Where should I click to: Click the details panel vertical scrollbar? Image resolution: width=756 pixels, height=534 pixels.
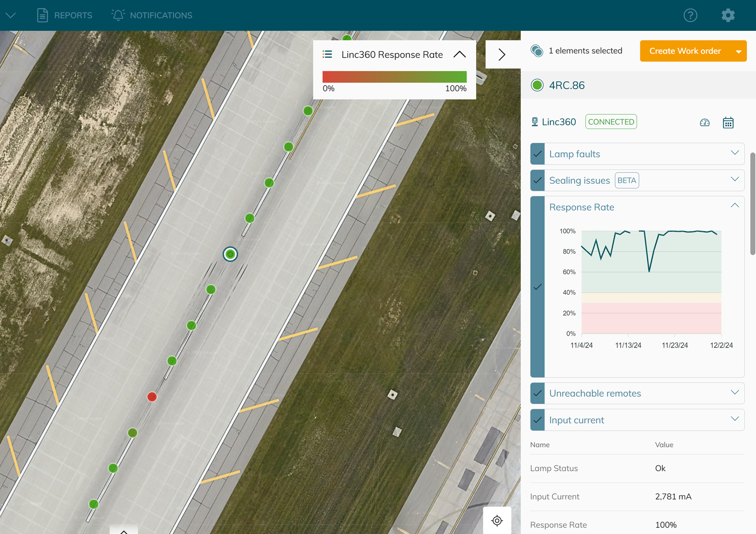pyautogui.click(x=752, y=204)
